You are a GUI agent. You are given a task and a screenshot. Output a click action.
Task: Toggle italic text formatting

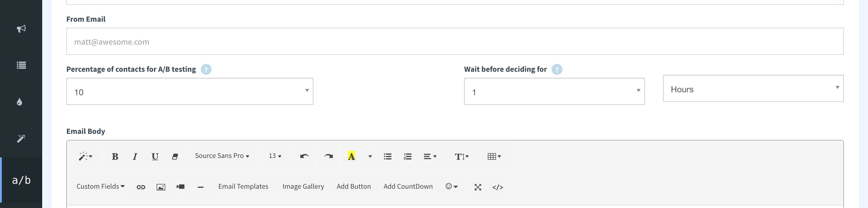(135, 156)
